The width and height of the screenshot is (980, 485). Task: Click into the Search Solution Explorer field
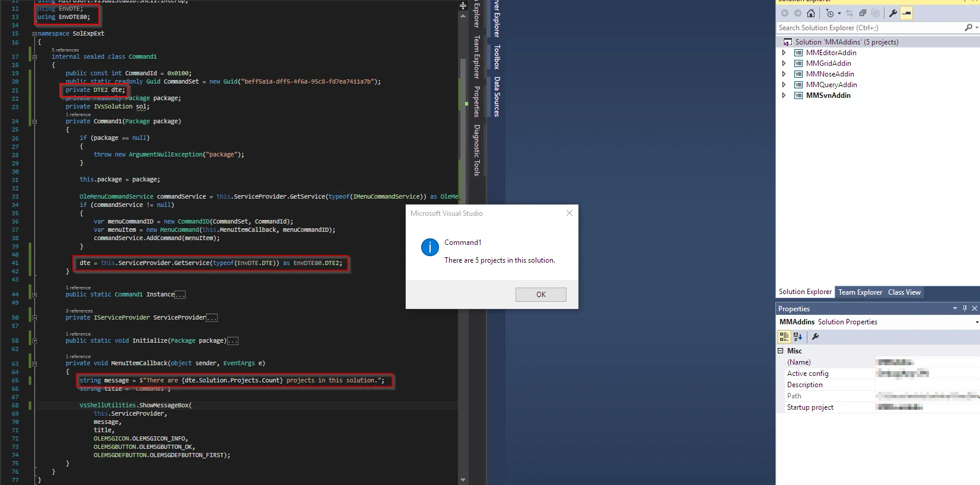pyautogui.click(x=870, y=28)
